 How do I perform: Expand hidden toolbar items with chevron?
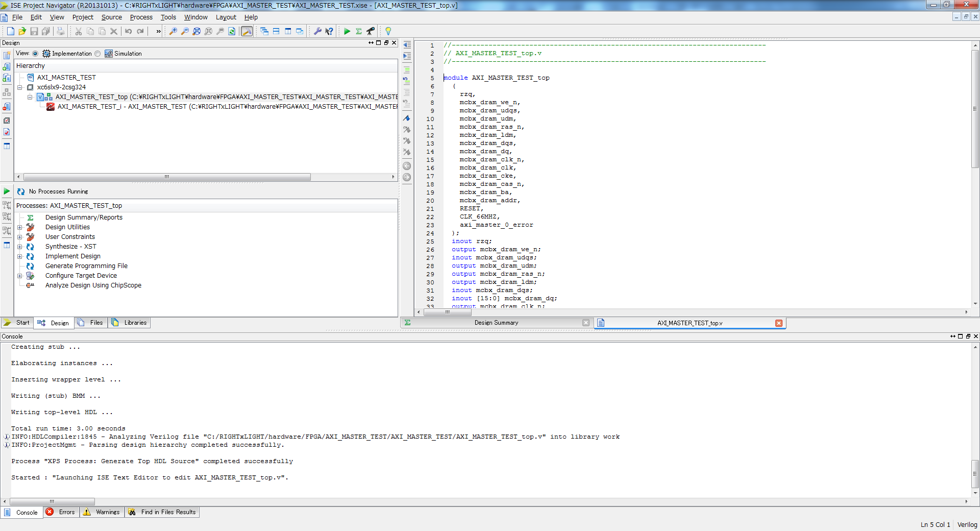point(158,31)
